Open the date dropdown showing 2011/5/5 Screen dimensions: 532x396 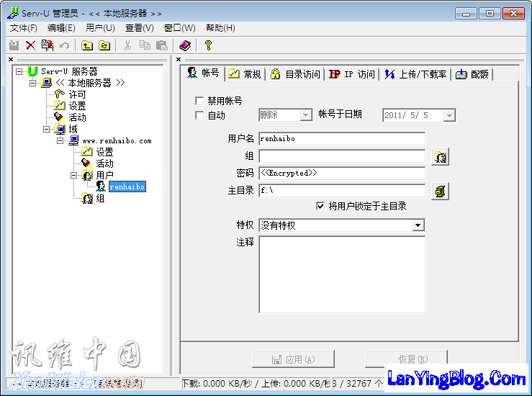tap(449, 115)
